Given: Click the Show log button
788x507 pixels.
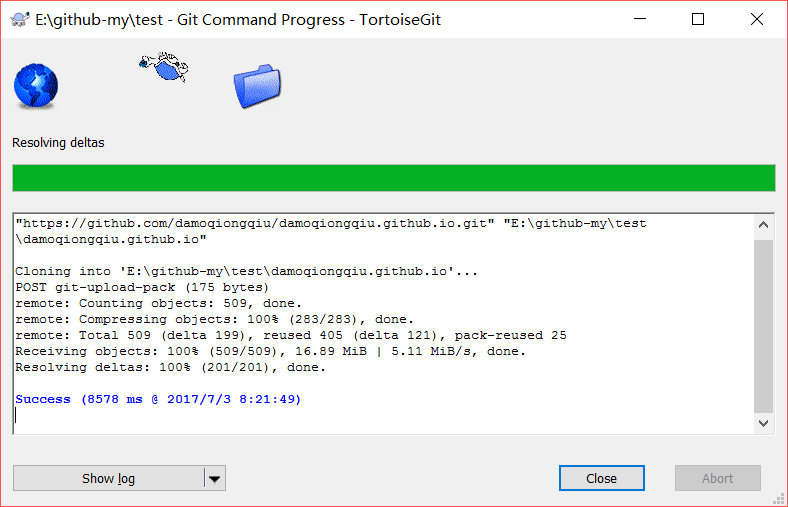Looking at the screenshot, I should tap(109, 478).
